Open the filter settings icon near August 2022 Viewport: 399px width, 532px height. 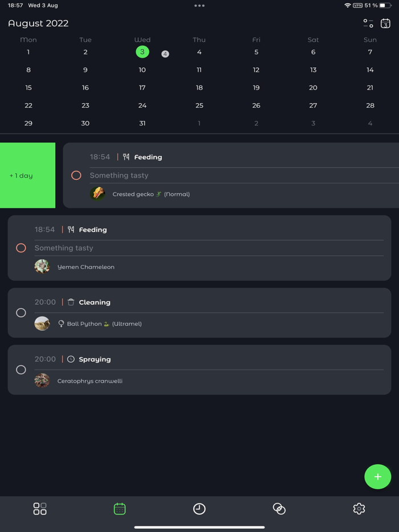pos(368,23)
